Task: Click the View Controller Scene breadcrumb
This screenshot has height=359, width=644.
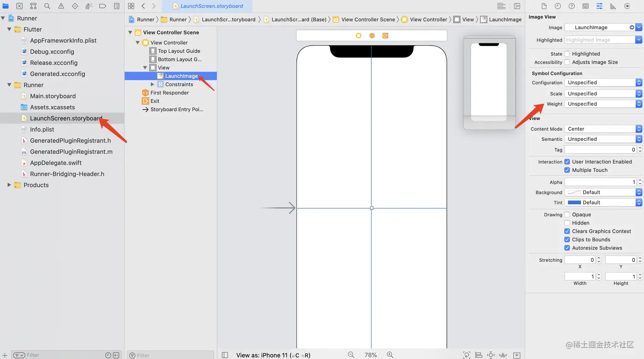Action: (x=364, y=20)
